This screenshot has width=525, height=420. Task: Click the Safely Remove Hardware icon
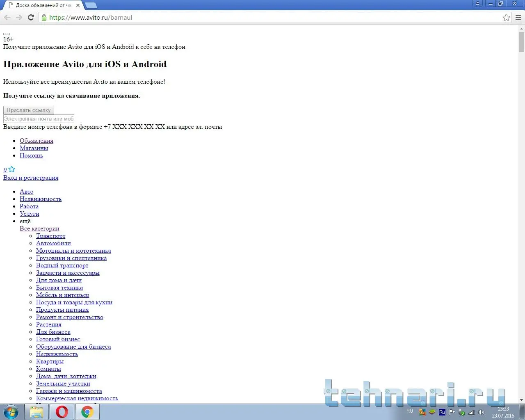point(461,412)
